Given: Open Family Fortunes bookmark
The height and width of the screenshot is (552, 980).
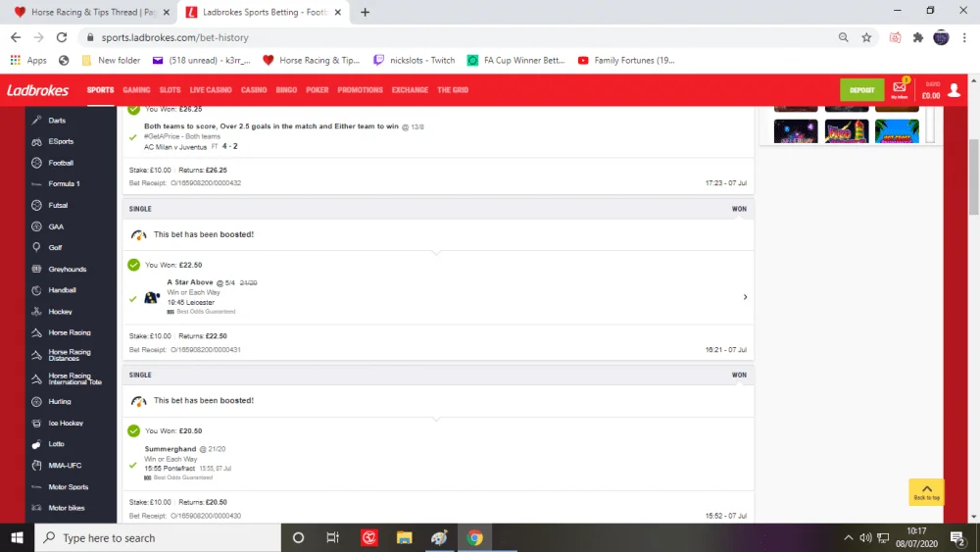Looking at the screenshot, I should (x=627, y=60).
